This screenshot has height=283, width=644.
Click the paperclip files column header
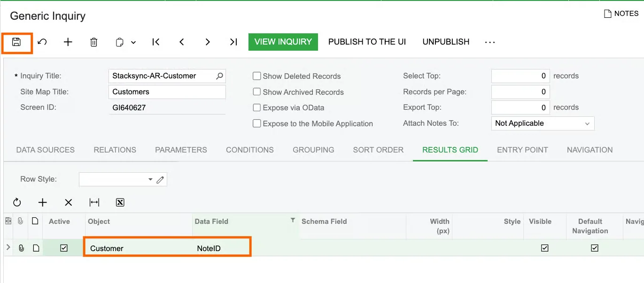point(21,221)
